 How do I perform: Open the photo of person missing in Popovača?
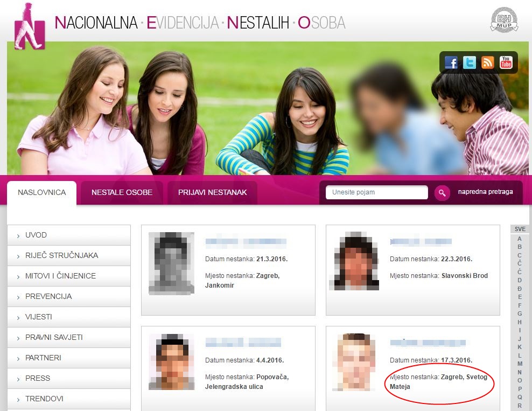(171, 361)
